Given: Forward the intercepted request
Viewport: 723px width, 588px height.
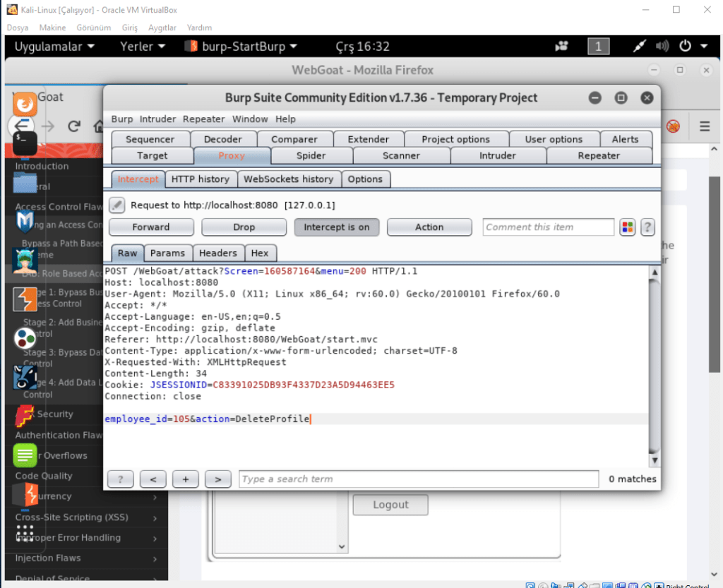Looking at the screenshot, I should [151, 227].
